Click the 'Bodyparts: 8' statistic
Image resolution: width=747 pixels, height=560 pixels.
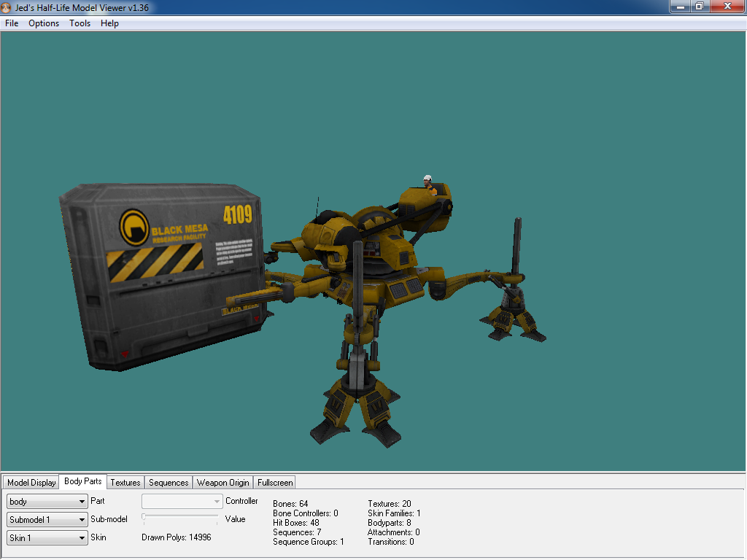click(x=390, y=523)
